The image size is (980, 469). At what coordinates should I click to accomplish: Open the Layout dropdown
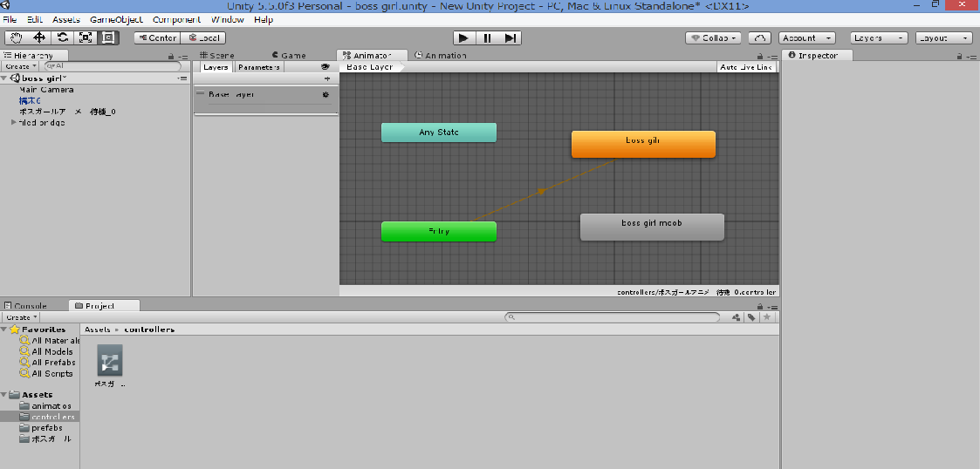tap(943, 37)
